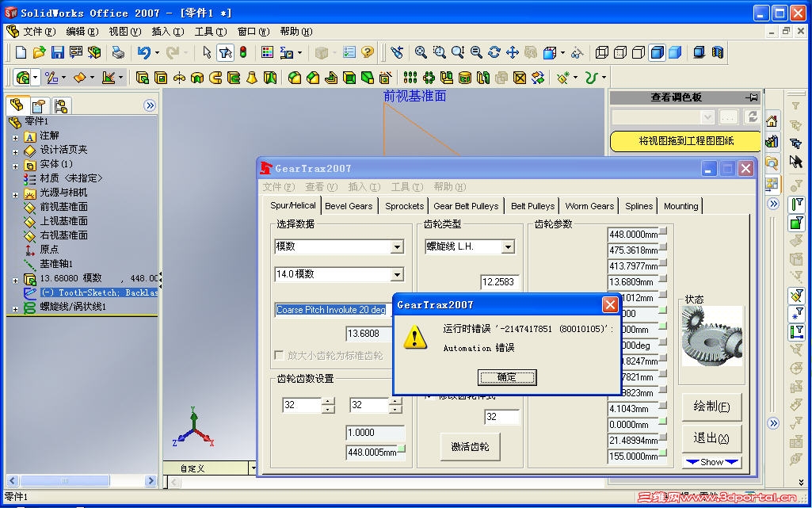The height and width of the screenshot is (508, 812).
Task: Click the 12.2583 helix angle field
Action: coord(499,281)
